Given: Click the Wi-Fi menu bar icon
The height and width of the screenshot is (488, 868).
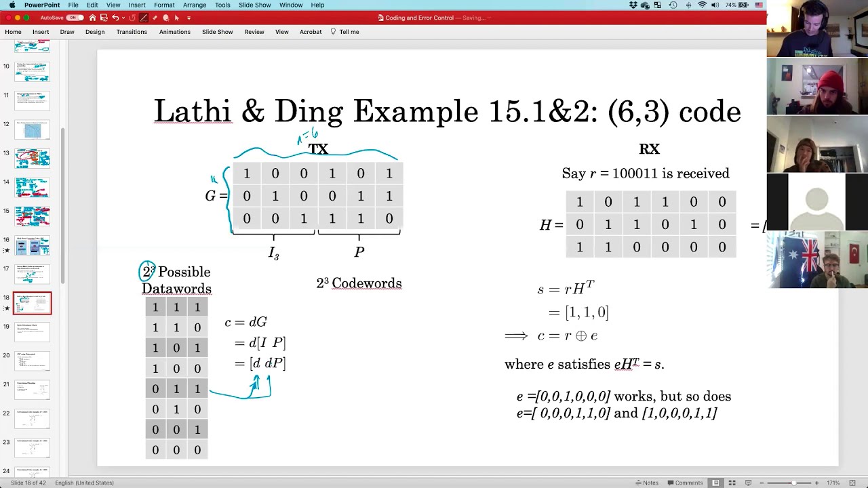Looking at the screenshot, I should pyautogui.click(x=703, y=5).
